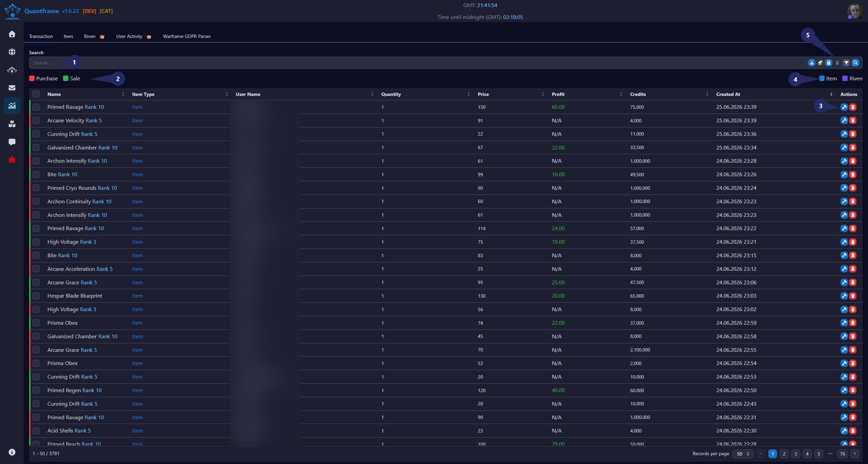Open the mail envelope sidebar page

(12, 88)
